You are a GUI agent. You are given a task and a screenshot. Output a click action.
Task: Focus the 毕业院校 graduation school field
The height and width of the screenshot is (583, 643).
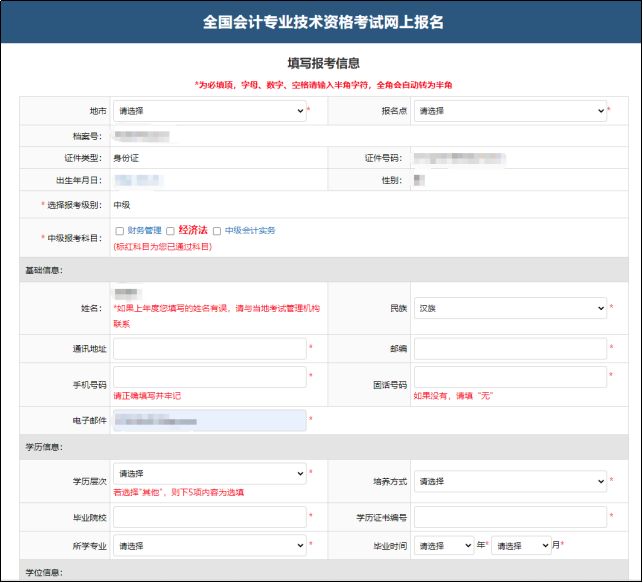[209, 517]
